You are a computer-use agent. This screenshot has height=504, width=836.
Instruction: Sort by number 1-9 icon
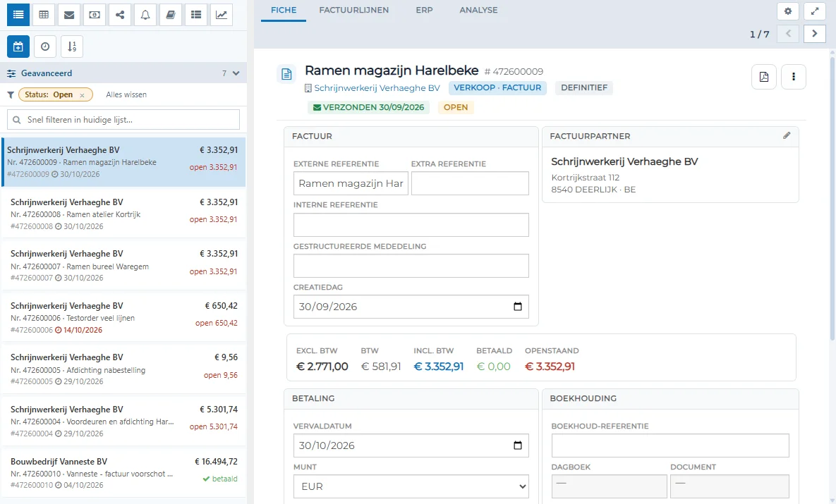tap(72, 47)
